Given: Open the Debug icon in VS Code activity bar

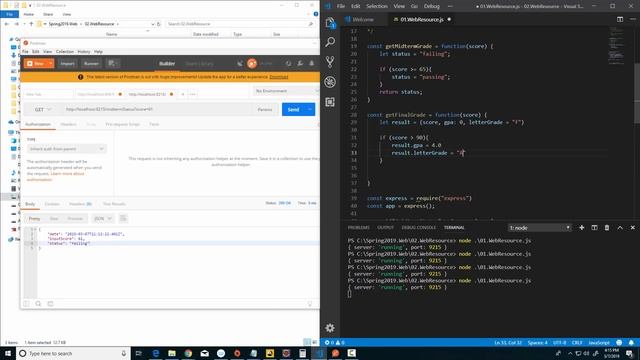Looking at the screenshot, I should [x=330, y=82].
